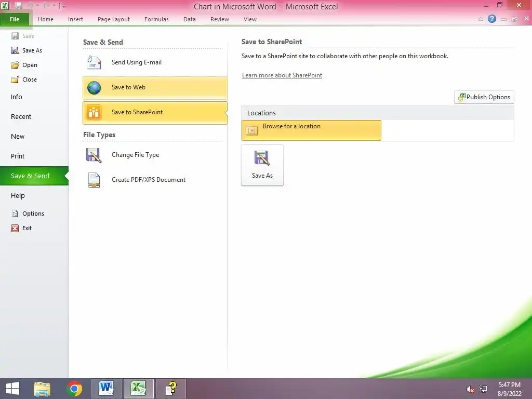Switch to the Data tab
The width and height of the screenshot is (532, 399).
tap(189, 19)
